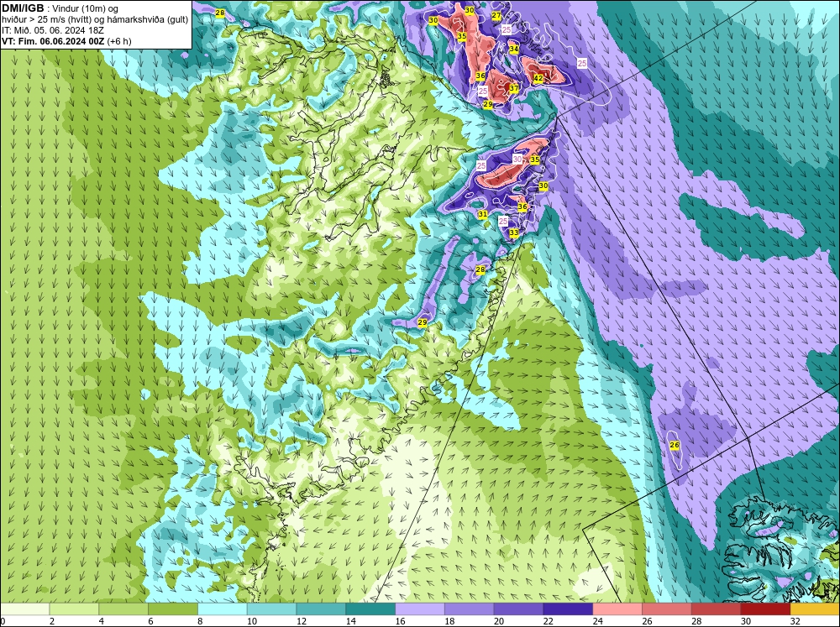Pick the orange swatch above 32 m/s

pos(816,609)
